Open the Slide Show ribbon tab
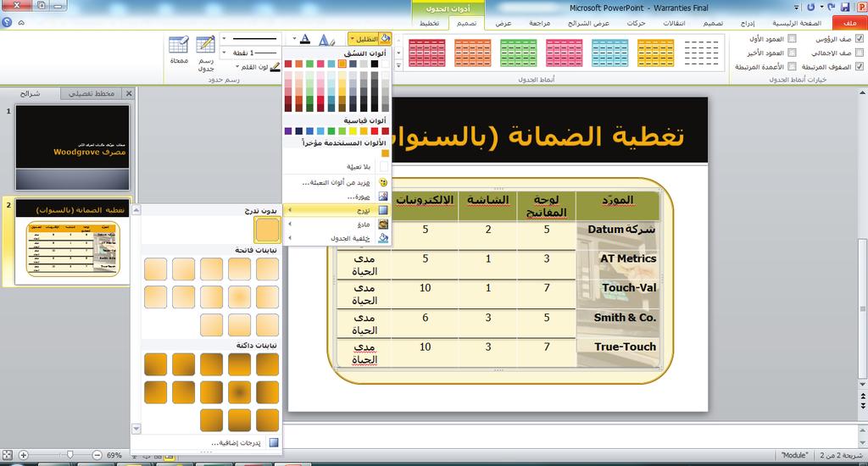 588,23
